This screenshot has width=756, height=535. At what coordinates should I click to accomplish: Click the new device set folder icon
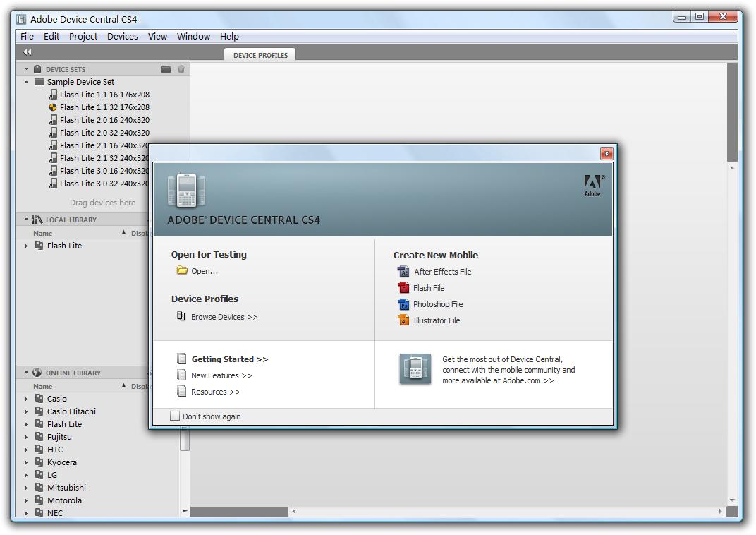166,69
